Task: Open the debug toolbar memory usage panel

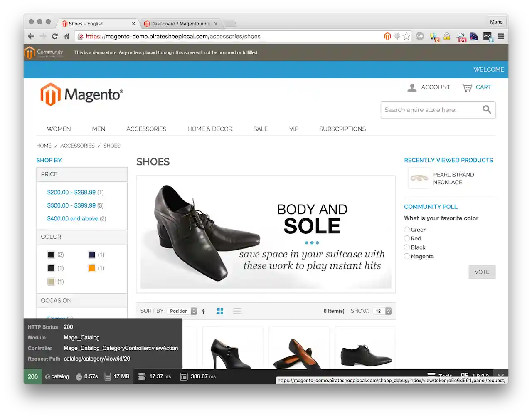Action: tap(117, 376)
